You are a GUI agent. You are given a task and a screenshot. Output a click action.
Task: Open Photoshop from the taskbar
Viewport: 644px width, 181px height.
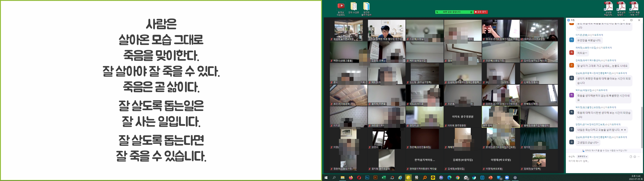click(x=367, y=177)
